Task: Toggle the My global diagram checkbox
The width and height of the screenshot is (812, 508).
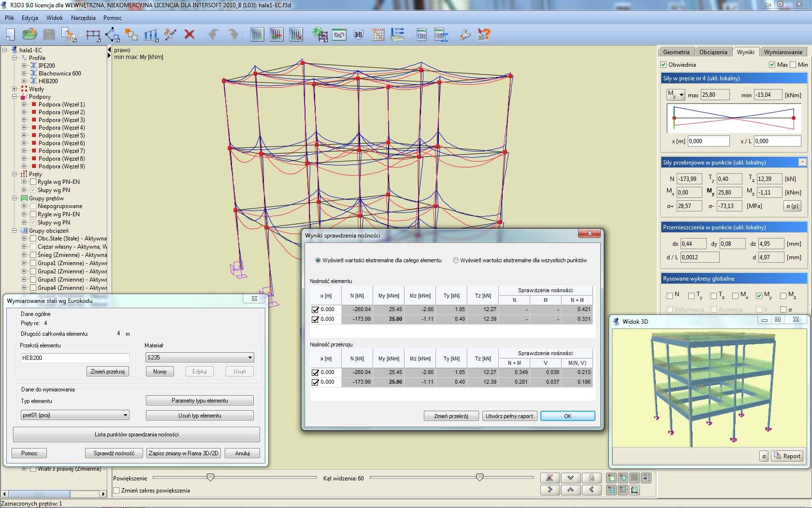Action: point(759,295)
